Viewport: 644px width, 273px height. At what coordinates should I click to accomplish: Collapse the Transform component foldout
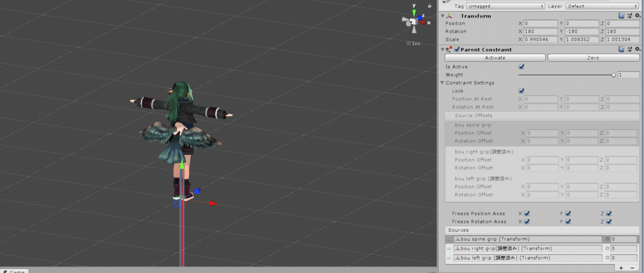(x=442, y=16)
